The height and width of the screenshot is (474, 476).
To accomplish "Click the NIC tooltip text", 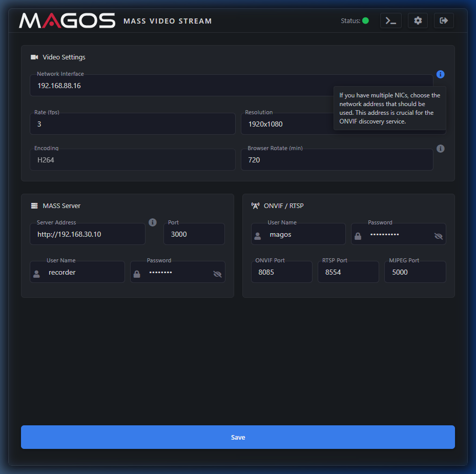I will click(390, 109).
